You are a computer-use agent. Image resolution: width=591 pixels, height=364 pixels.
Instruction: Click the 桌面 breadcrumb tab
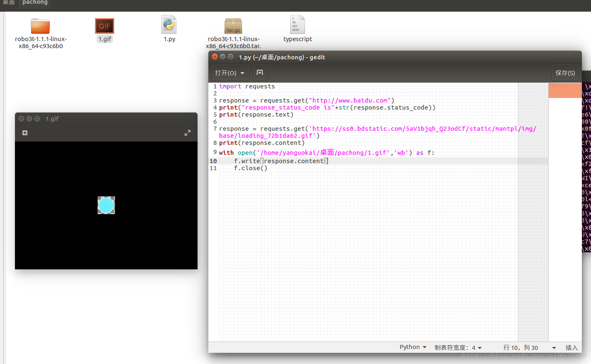coord(9,2)
